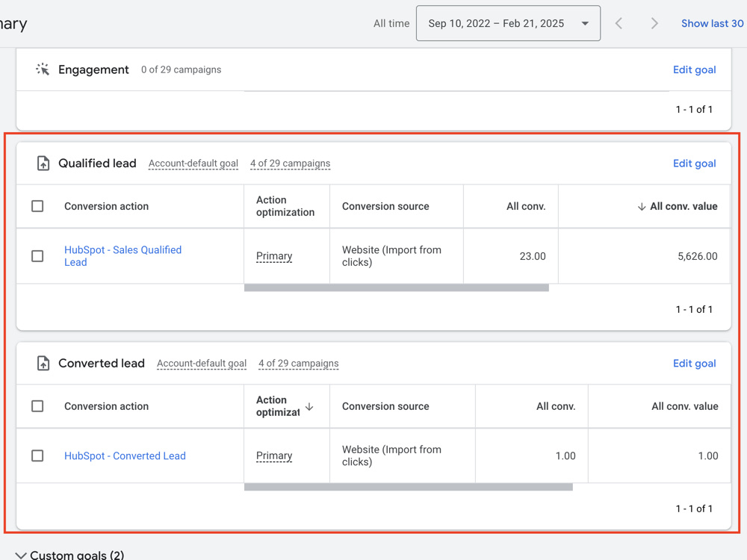Go to next date range arrow
This screenshot has width=747, height=560.
click(654, 23)
